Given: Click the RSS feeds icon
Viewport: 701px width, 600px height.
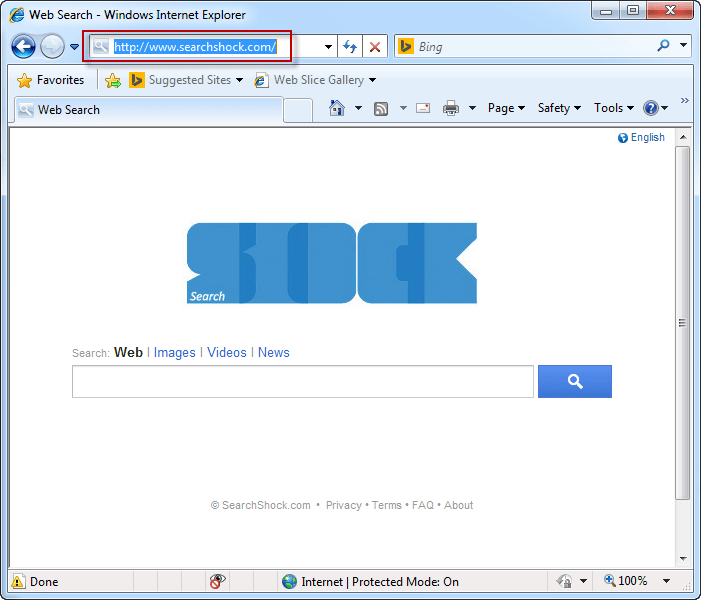Looking at the screenshot, I should [381, 108].
